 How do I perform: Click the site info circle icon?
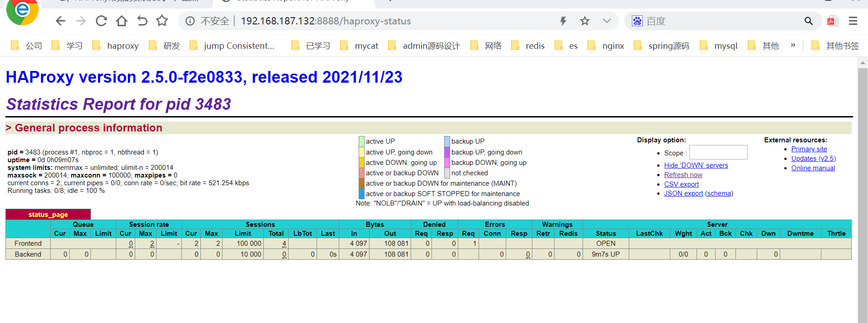click(x=190, y=21)
